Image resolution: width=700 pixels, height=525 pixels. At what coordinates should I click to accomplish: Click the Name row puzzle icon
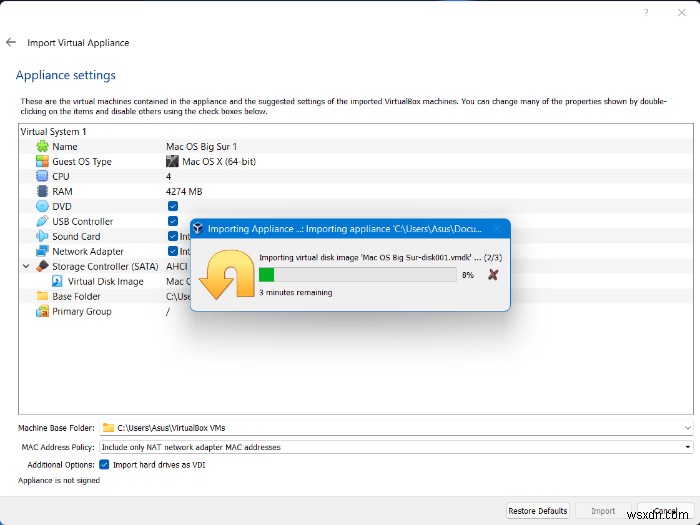pyautogui.click(x=42, y=146)
